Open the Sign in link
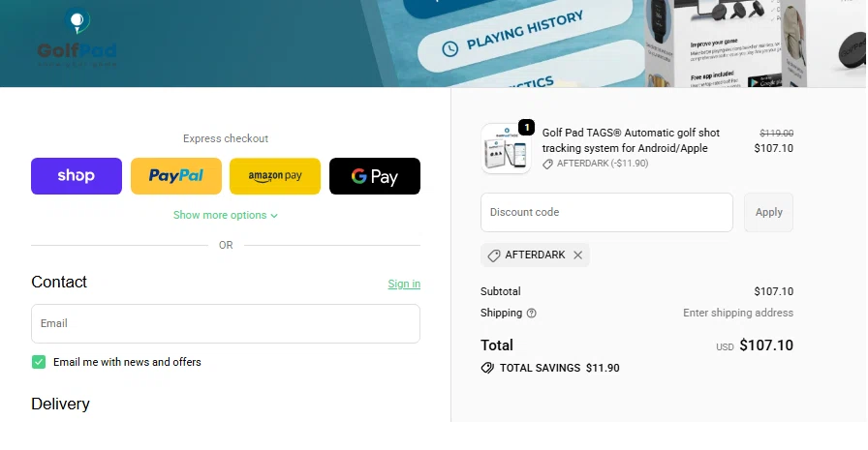The height and width of the screenshot is (450, 868). (404, 284)
